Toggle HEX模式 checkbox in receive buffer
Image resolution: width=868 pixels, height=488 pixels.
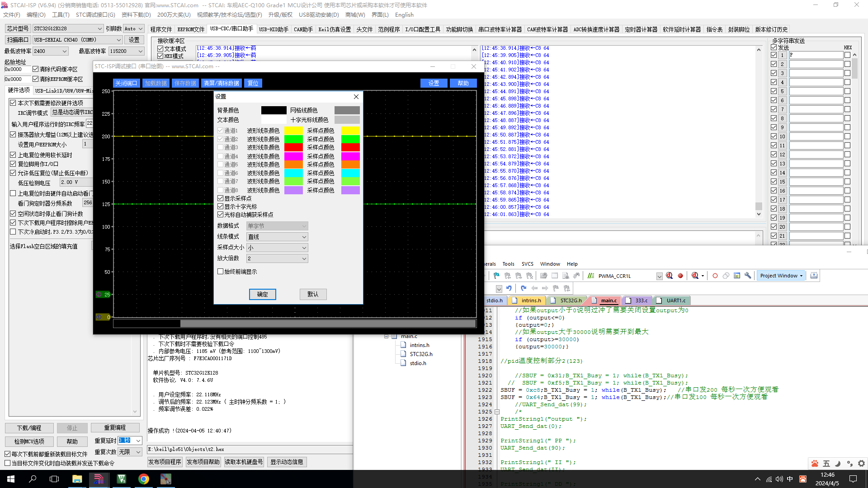click(x=160, y=56)
